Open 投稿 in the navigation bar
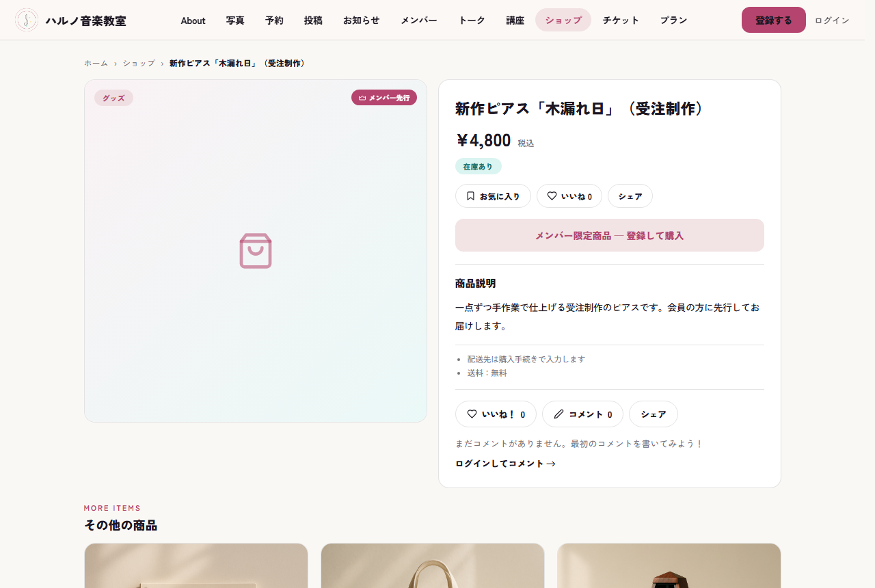Image resolution: width=875 pixels, height=588 pixels. pos(313,21)
